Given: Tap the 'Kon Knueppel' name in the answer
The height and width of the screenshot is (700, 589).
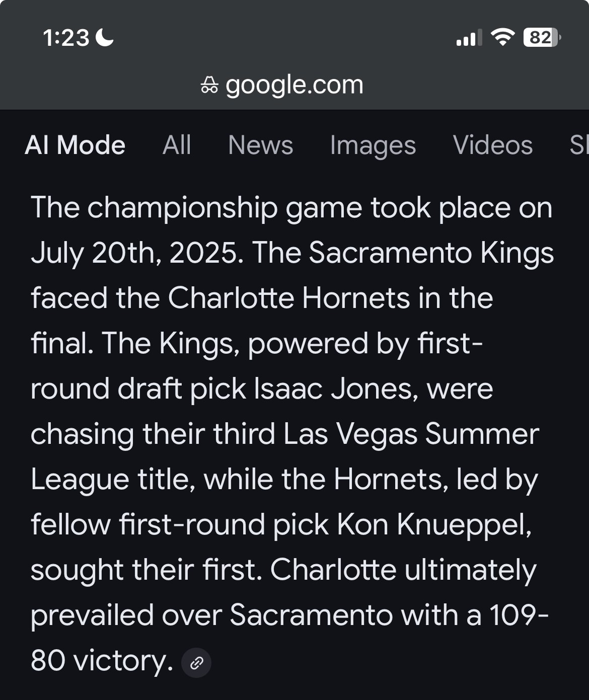Looking at the screenshot, I should pos(434,525).
